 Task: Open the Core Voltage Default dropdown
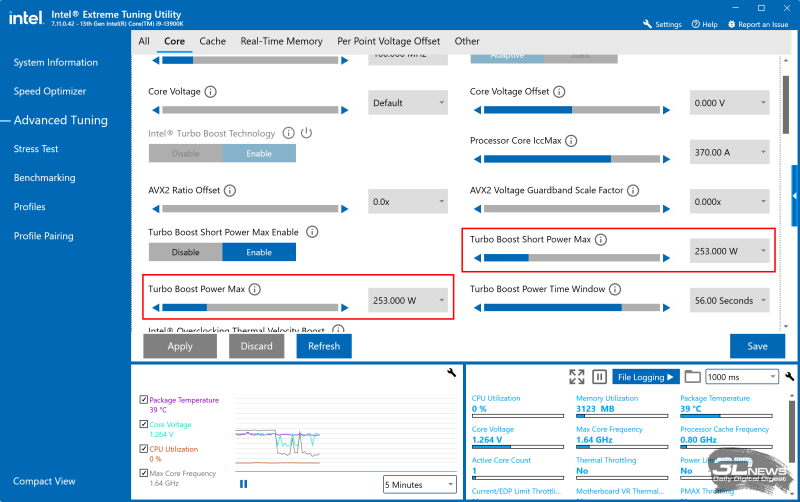407,102
